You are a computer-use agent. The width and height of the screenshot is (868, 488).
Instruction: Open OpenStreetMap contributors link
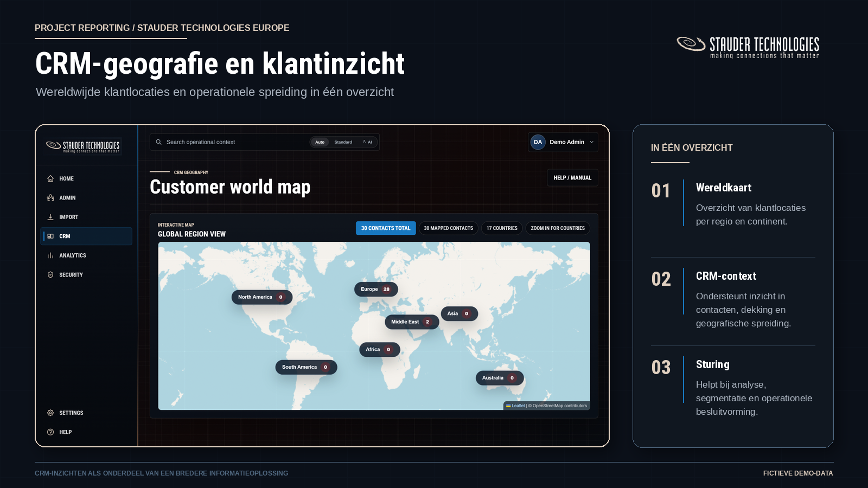(x=559, y=406)
